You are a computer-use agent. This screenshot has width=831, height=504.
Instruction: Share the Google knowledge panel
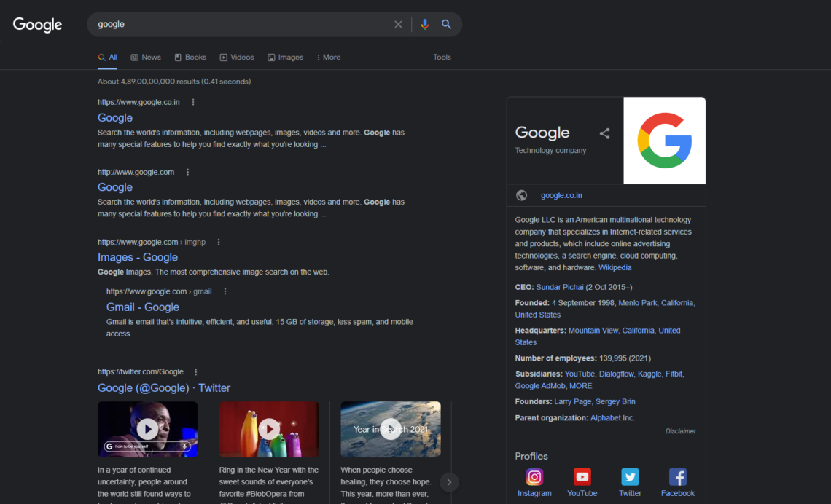click(x=604, y=133)
